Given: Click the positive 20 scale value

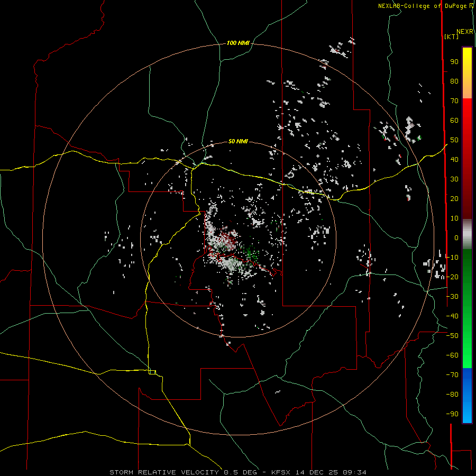Looking at the screenshot, I should pyautogui.click(x=454, y=199).
